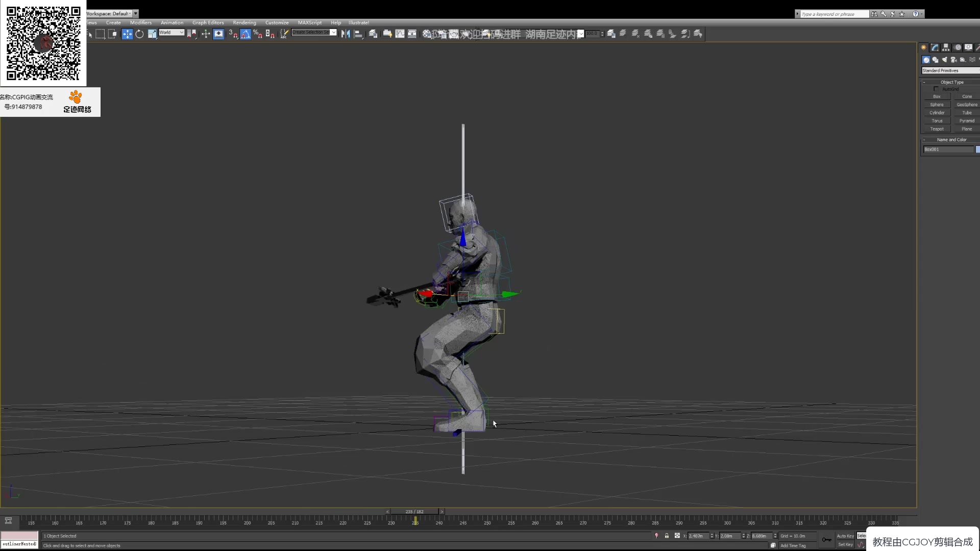Click the Mirror tool icon

click(346, 34)
